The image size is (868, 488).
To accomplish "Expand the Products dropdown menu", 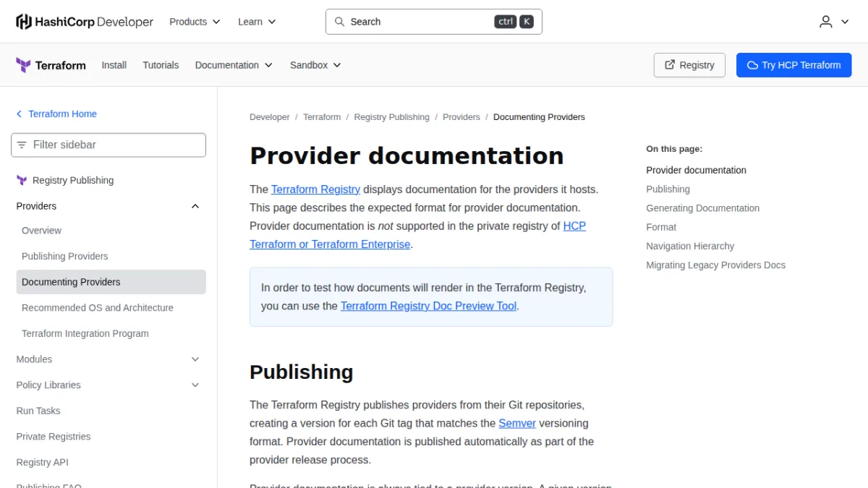I will [x=195, y=22].
